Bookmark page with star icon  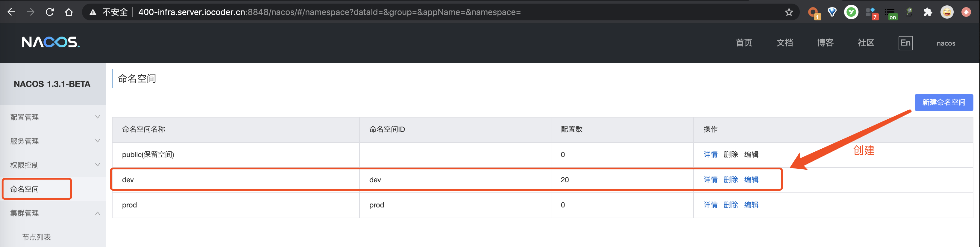[789, 12]
